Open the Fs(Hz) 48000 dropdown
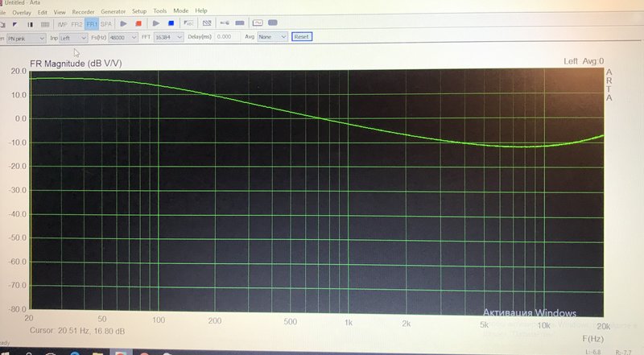 pyautogui.click(x=123, y=37)
